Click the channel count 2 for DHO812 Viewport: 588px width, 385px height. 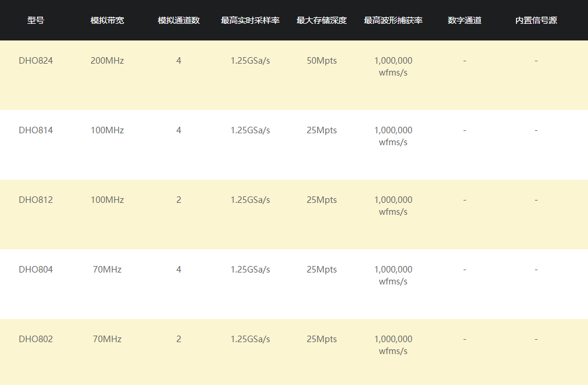point(179,200)
